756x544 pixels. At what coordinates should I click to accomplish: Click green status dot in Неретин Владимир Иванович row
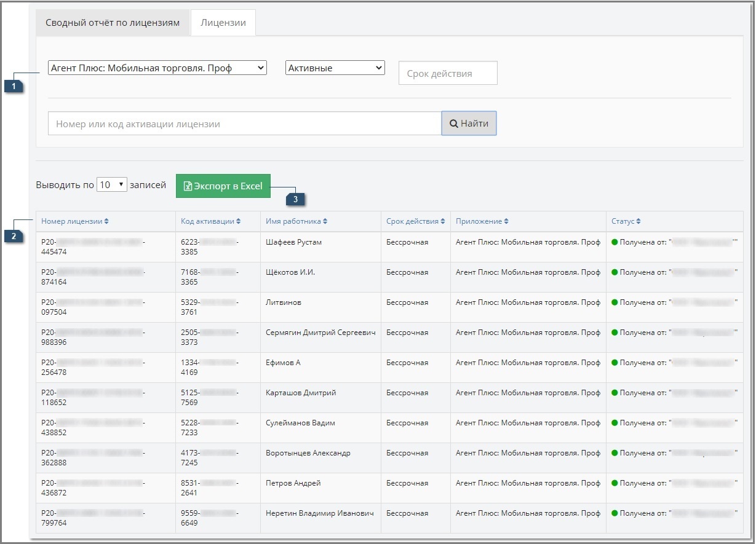tap(615, 513)
